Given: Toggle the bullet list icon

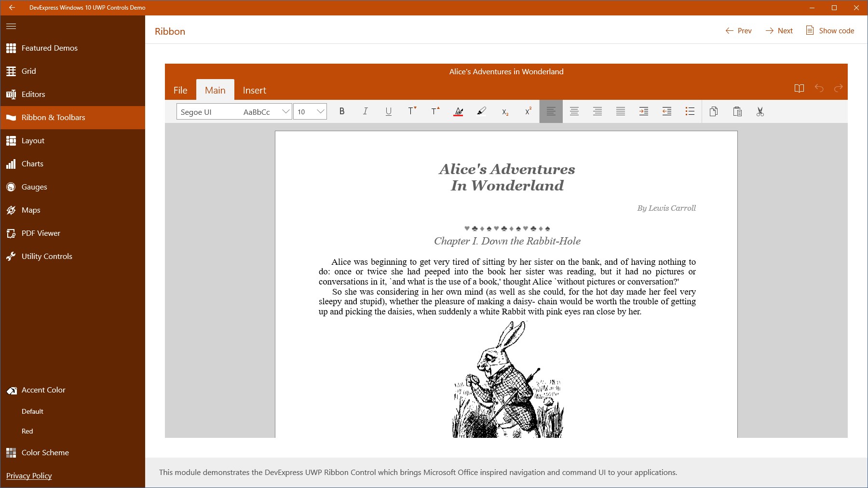Looking at the screenshot, I should 690,111.
